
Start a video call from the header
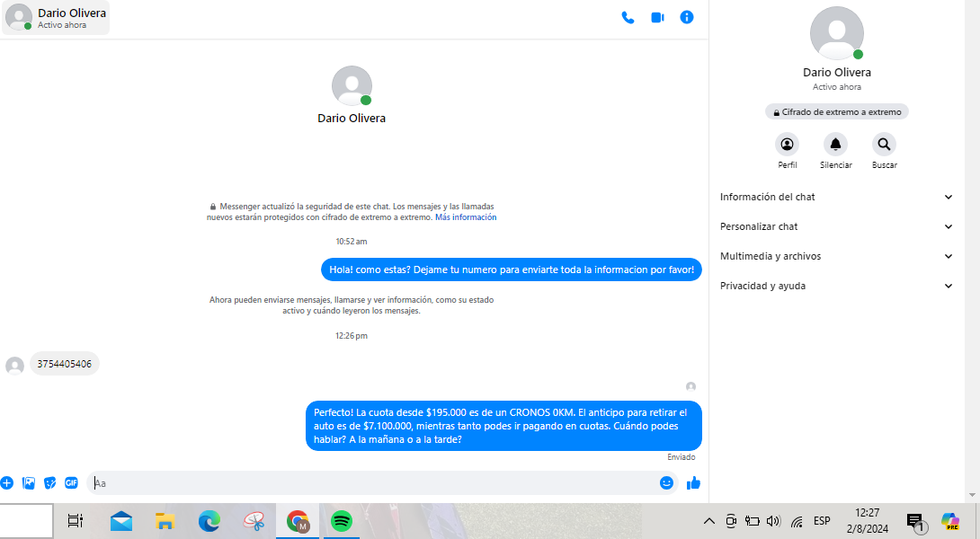coord(657,17)
